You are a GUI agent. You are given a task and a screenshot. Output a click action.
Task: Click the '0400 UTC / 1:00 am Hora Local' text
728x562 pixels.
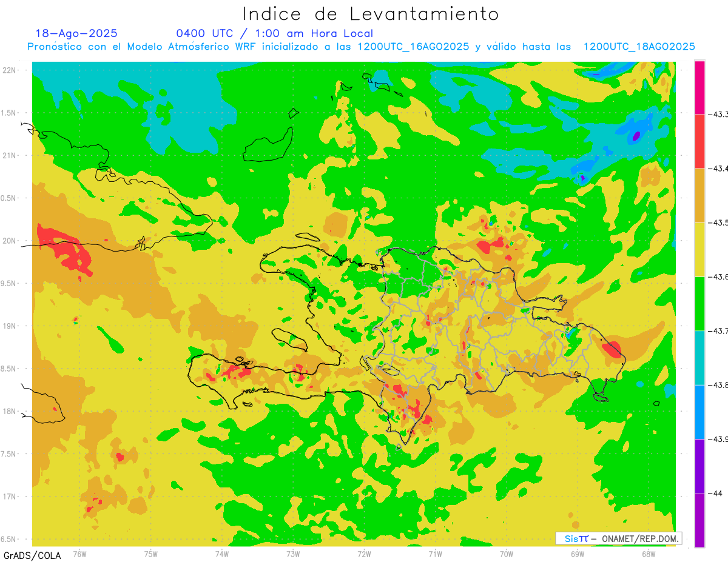(274, 33)
